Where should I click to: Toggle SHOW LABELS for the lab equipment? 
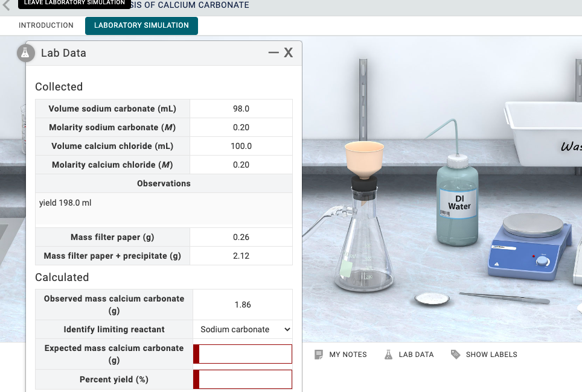click(484, 354)
